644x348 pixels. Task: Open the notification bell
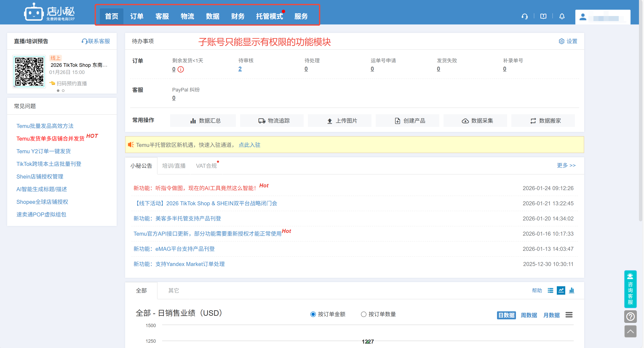[x=562, y=16]
